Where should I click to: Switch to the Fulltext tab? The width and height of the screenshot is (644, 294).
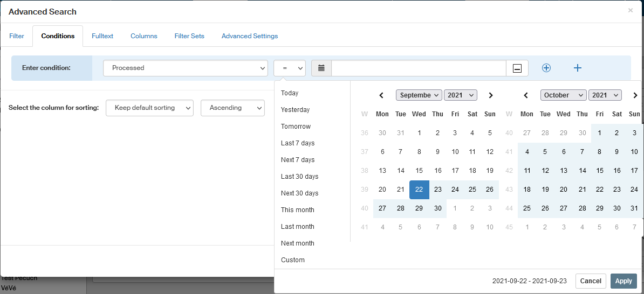click(x=102, y=36)
